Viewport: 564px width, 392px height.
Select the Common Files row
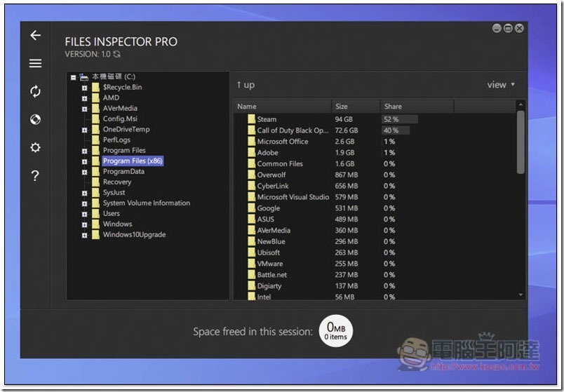click(375, 163)
